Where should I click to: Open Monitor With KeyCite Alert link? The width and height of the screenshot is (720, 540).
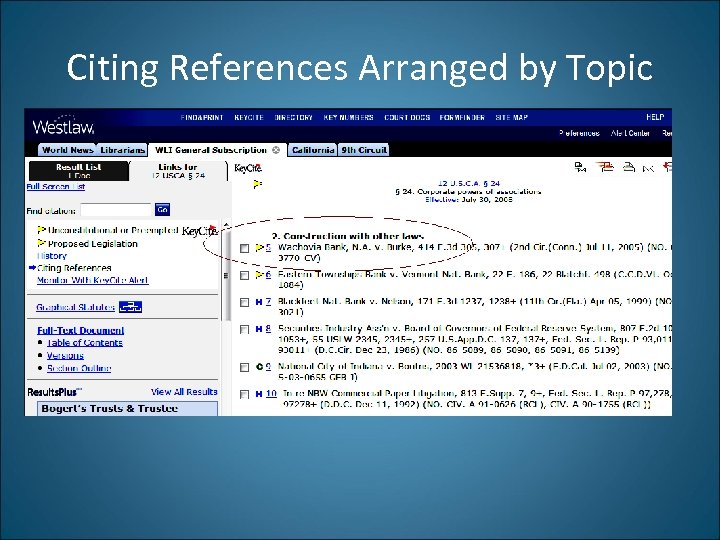click(x=92, y=280)
